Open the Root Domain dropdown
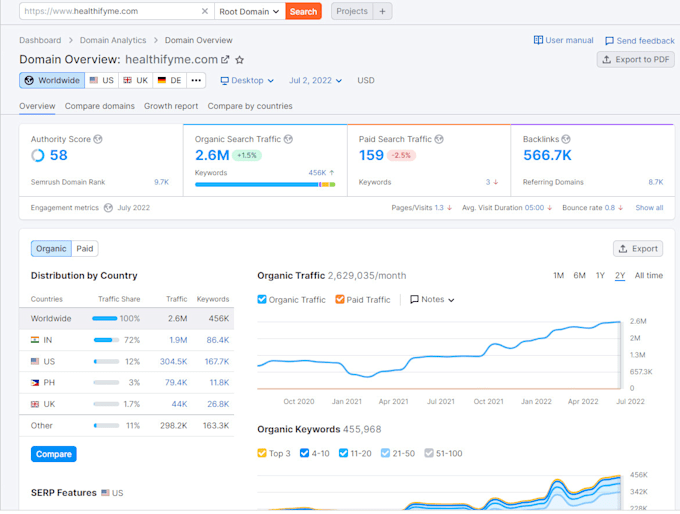This screenshot has width=680, height=514. [x=249, y=11]
